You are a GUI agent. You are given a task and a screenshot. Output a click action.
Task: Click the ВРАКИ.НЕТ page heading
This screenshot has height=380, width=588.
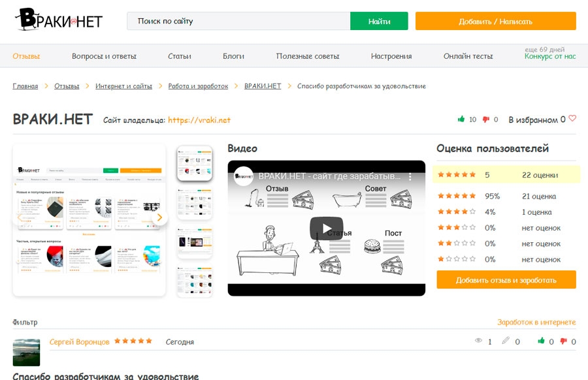pos(53,119)
